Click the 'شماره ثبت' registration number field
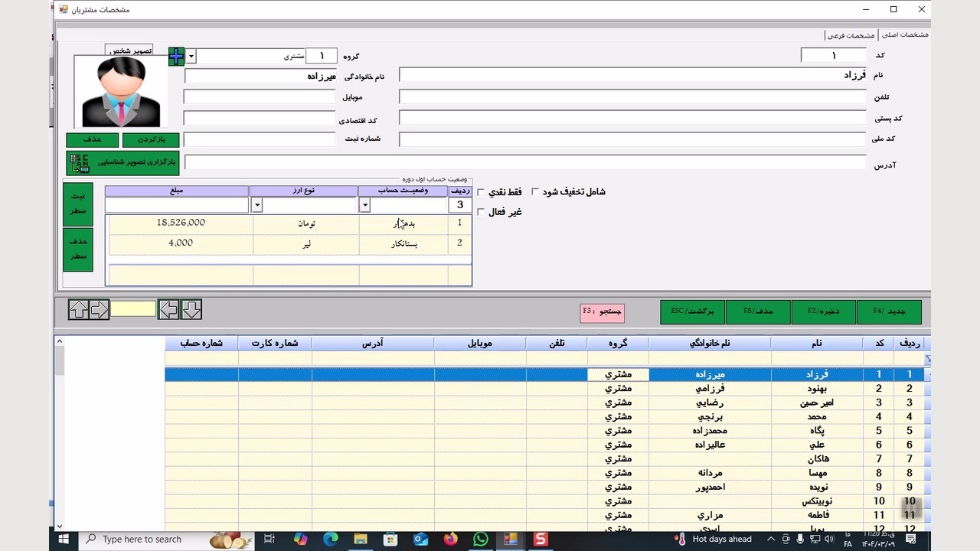 260,139
